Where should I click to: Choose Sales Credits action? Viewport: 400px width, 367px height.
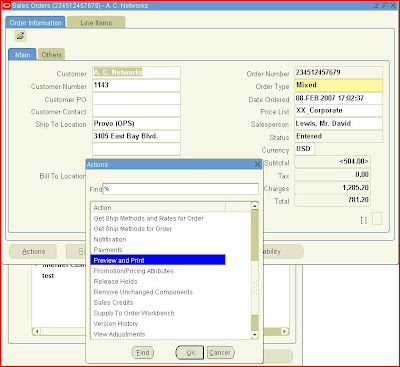[158, 303]
